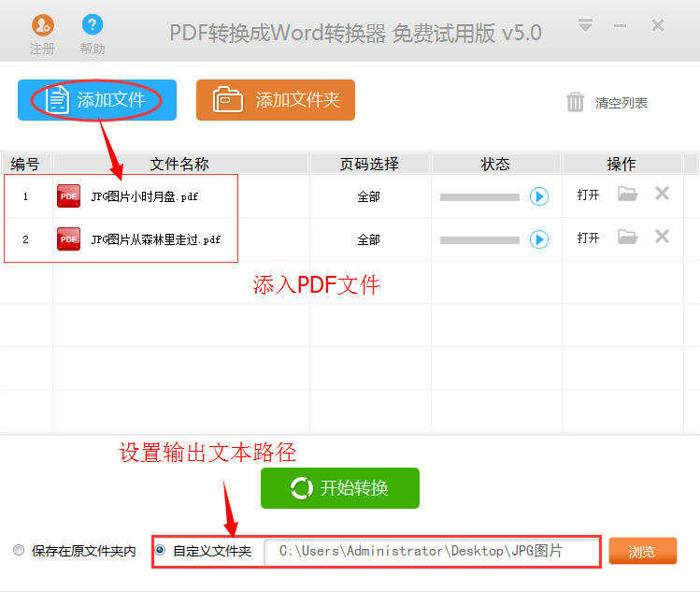The width and height of the screenshot is (700, 592).
Task: Start converting JPG图片小时月盘.pdf with play icon
Action: click(x=539, y=196)
